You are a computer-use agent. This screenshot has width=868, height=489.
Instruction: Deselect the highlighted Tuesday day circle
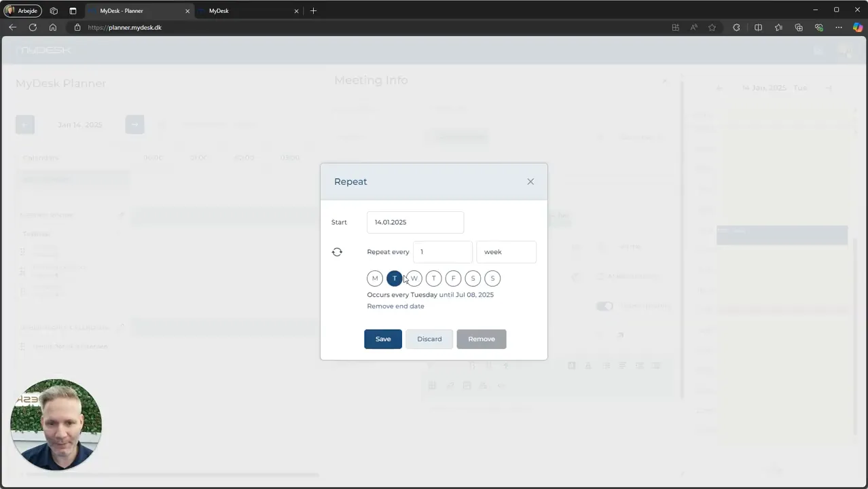[395, 278]
